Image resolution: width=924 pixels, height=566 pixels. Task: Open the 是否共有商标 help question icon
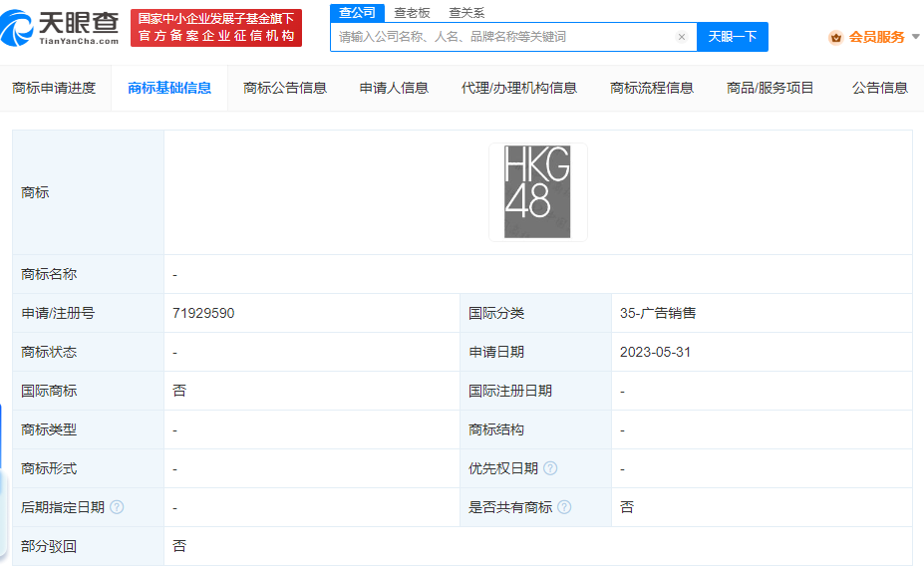click(564, 507)
